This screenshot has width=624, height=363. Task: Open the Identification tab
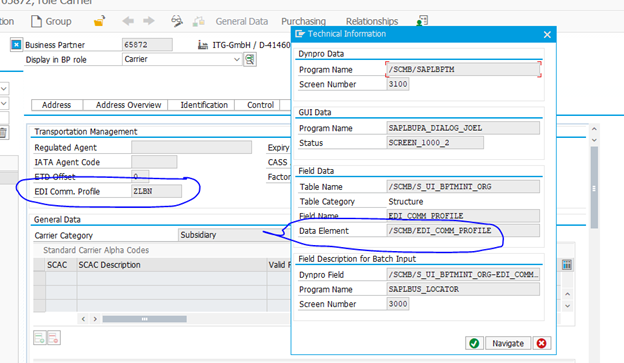204,105
